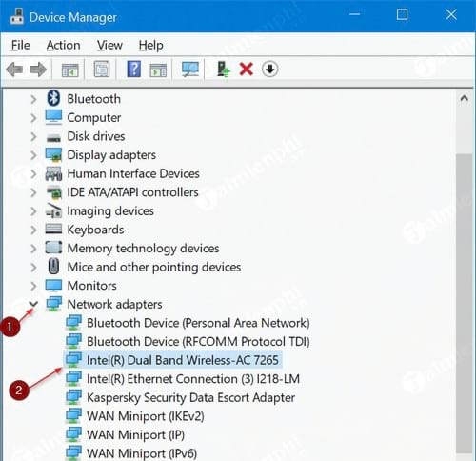The height and width of the screenshot is (461, 476).
Task: Select the Imaging devices label
Action: coord(110,211)
